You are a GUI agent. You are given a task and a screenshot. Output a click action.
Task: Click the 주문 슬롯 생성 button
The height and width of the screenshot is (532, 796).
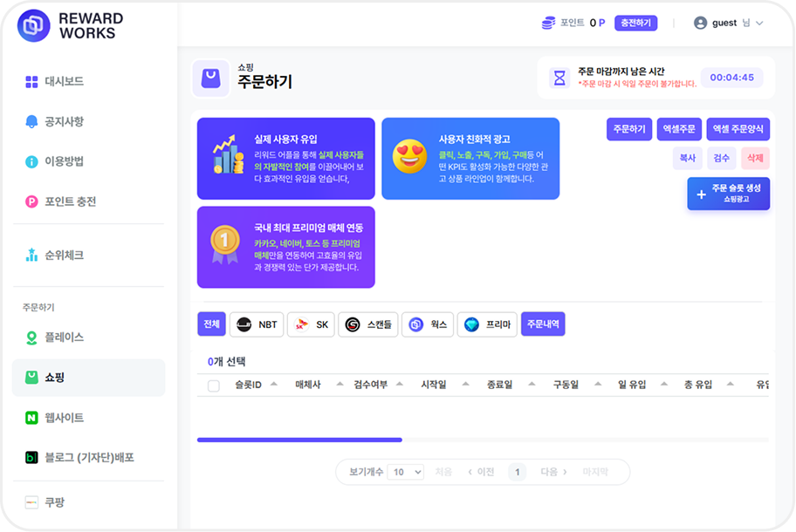(729, 194)
